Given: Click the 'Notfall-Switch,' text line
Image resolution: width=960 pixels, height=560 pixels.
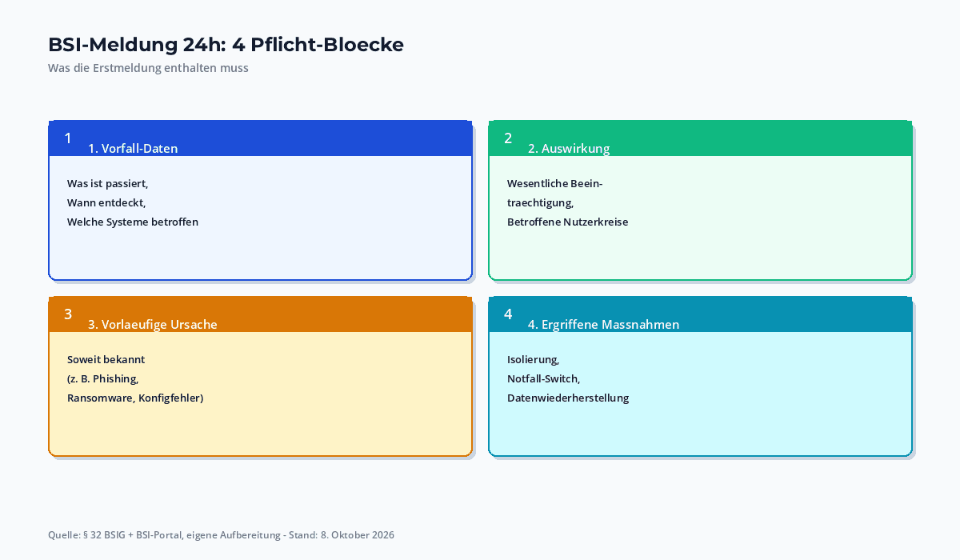Looking at the screenshot, I should pyautogui.click(x=544, y=379).
